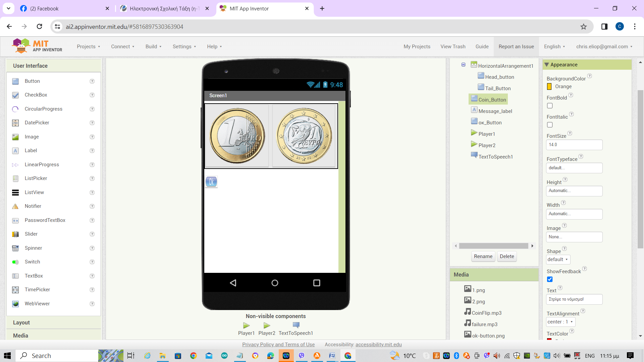This screenshot has height=362, width=644.
Task: Pick the Notifier palette component
Action: point(33,206)
